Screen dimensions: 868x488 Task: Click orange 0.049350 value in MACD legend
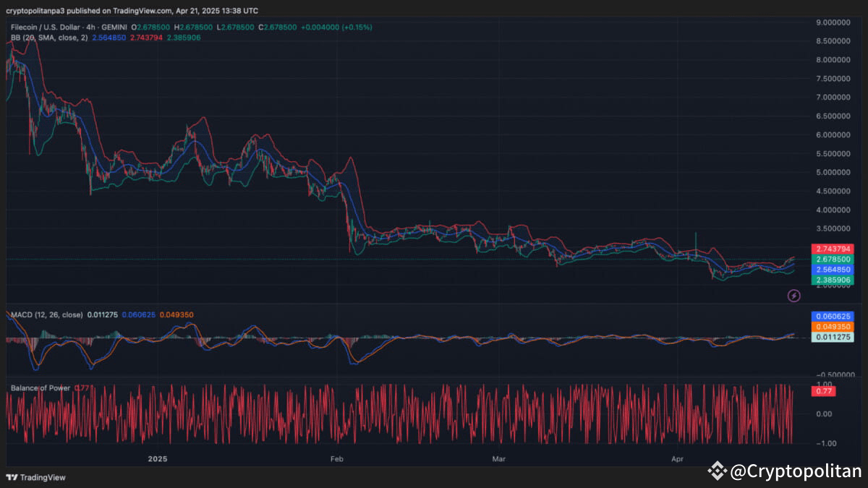176,315
